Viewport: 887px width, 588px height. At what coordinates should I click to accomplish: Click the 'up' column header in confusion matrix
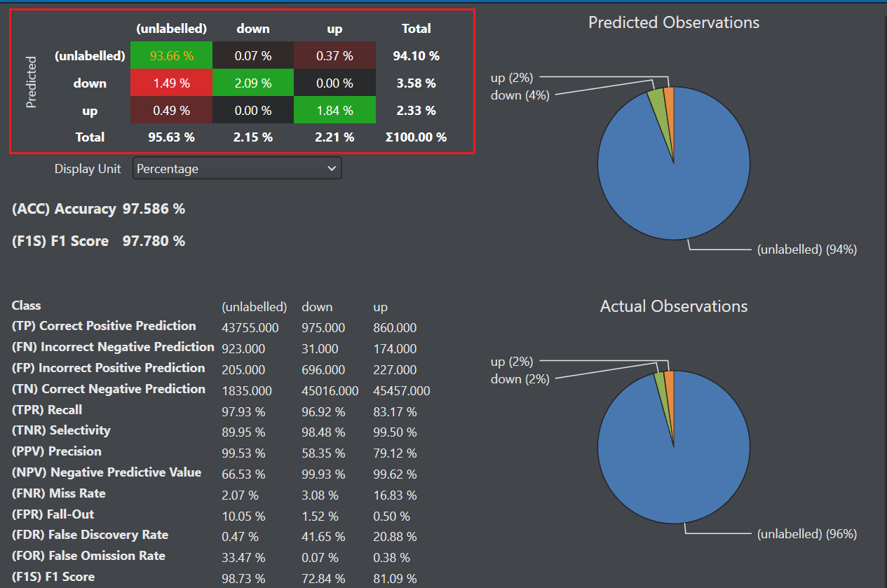click(334, 29)
